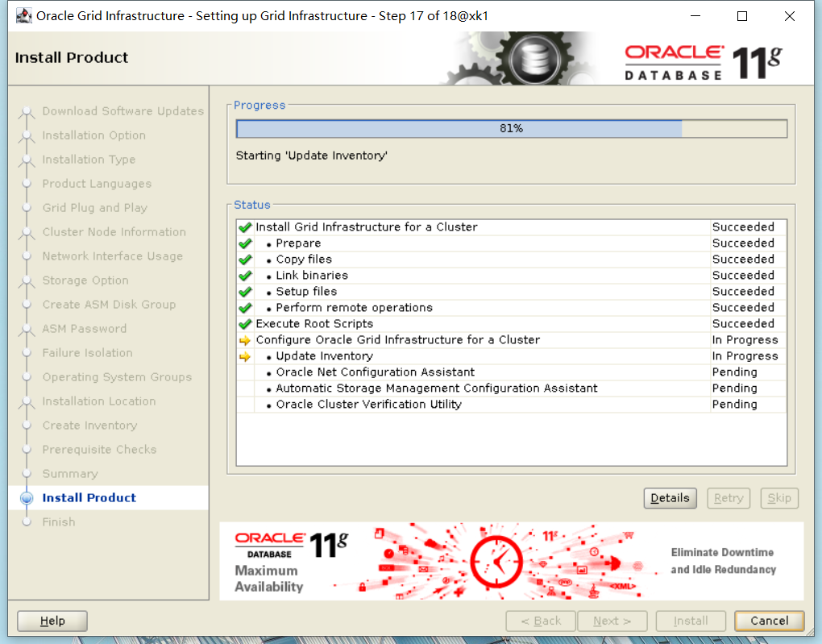The image size is (822, 644).
Task: Select Cluster Node Information step
Action: point(114,232)
